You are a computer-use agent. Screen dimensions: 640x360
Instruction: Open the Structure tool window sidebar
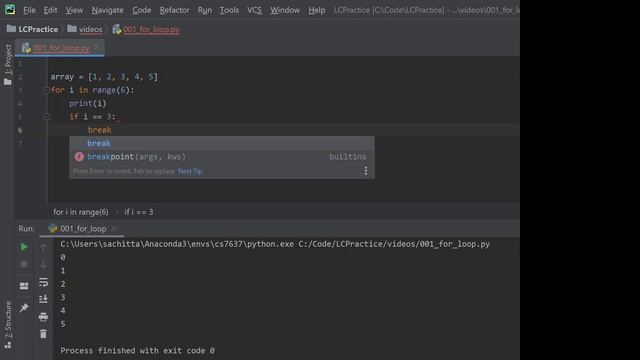click(x=8, y=325)
